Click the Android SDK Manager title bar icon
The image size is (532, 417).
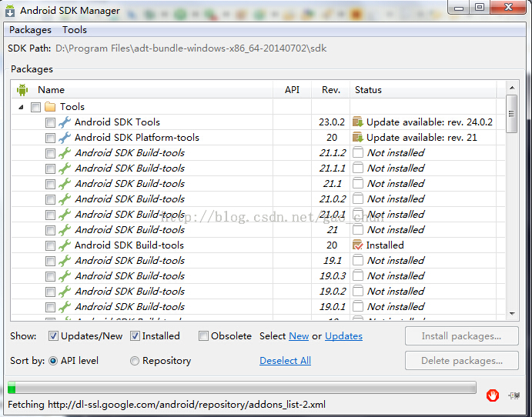[x=10, y=11]
